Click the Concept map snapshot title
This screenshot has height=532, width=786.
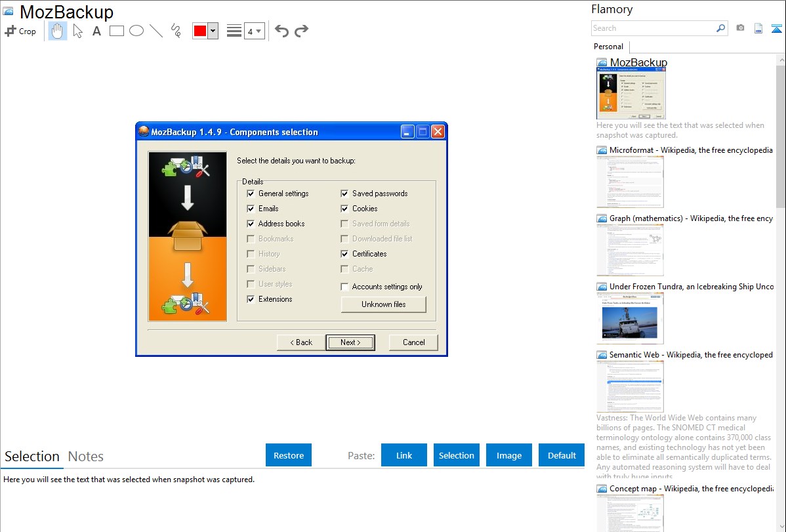(692, 488)
